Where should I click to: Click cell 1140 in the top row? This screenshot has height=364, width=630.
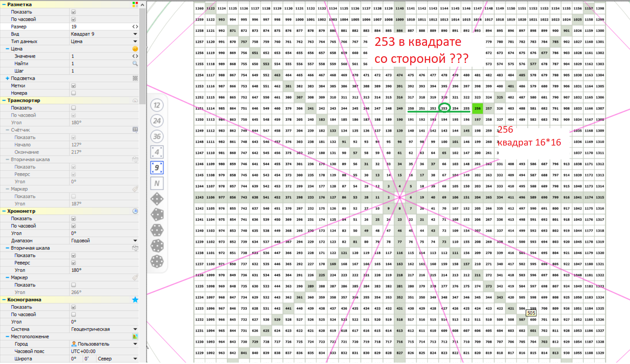pyautogui.click(x=400, y=8)
